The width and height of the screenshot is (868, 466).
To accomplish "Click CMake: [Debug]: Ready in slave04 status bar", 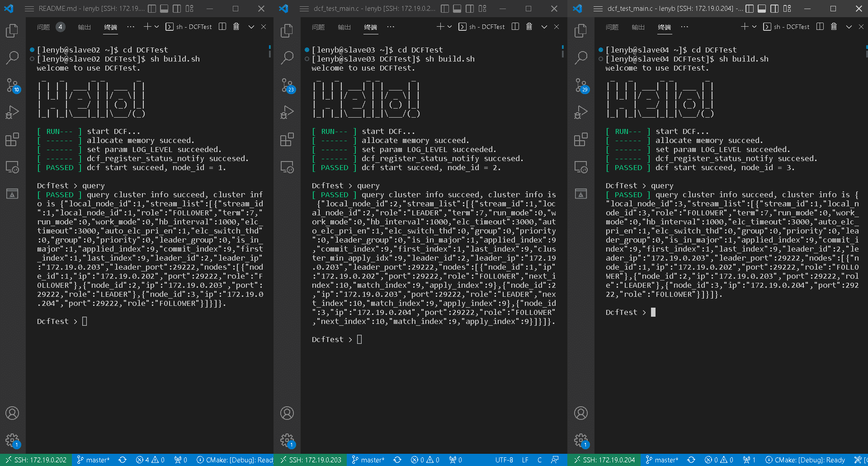I will (x=805, y=460).
